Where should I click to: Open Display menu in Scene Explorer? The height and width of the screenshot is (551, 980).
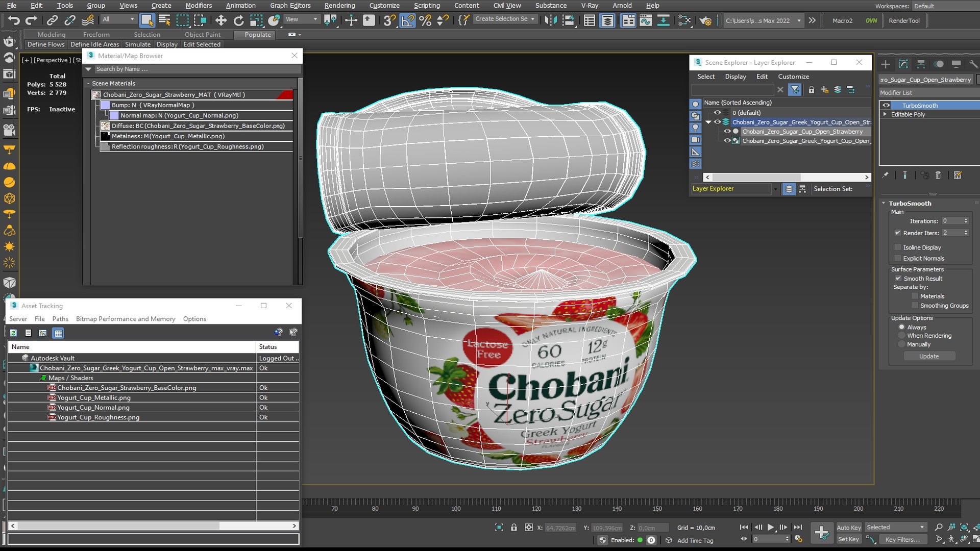pos(736,77)
